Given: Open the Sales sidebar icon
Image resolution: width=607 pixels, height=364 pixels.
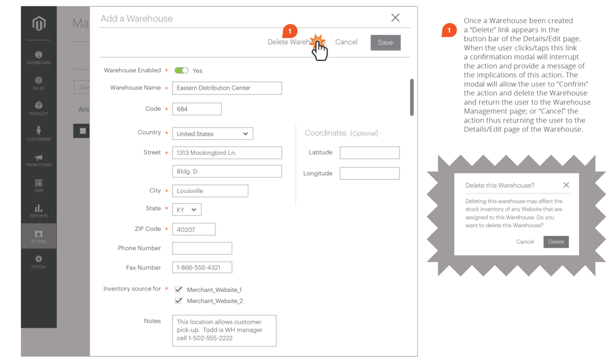Looking at the screenshot, I should [x=39, y=81].
